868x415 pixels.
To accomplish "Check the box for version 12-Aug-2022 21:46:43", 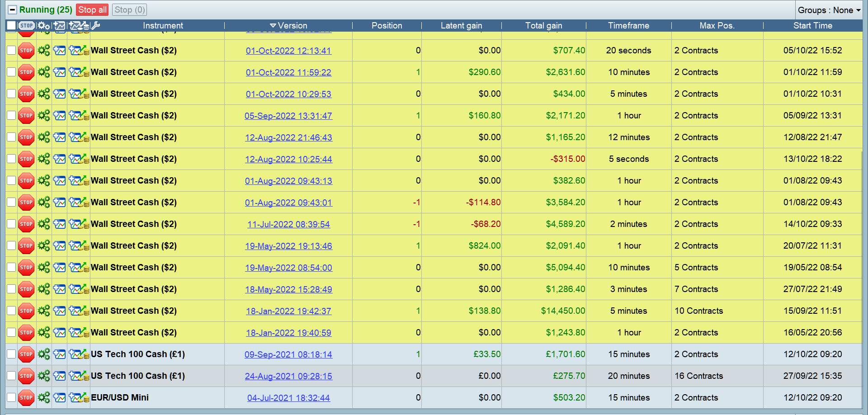I will click(x=11, y=137).
